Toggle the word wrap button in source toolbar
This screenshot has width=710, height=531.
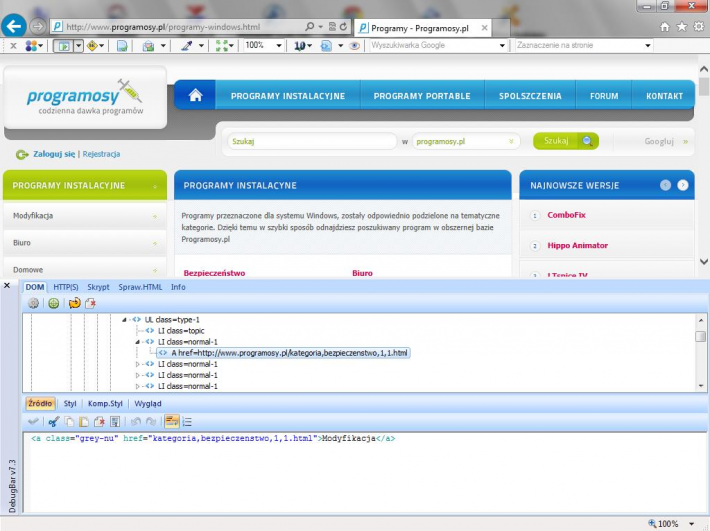pyautogui.click(x=171, y=421)
